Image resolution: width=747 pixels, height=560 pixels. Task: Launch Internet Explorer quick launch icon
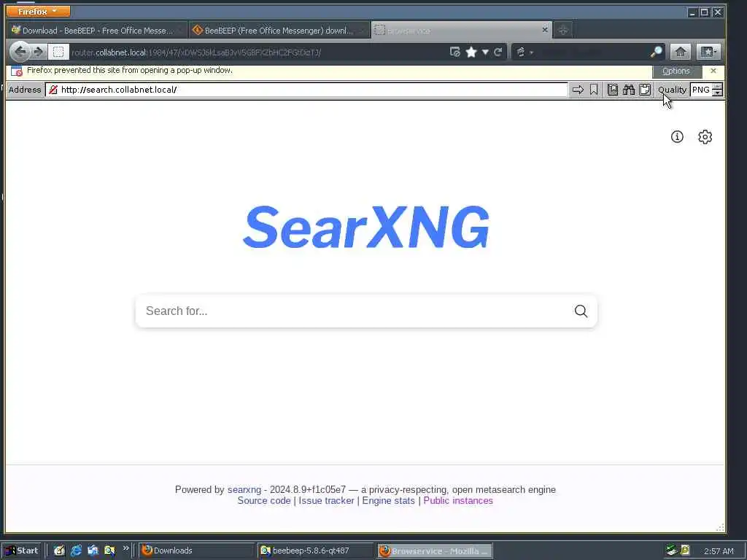[x=76, y=551]
